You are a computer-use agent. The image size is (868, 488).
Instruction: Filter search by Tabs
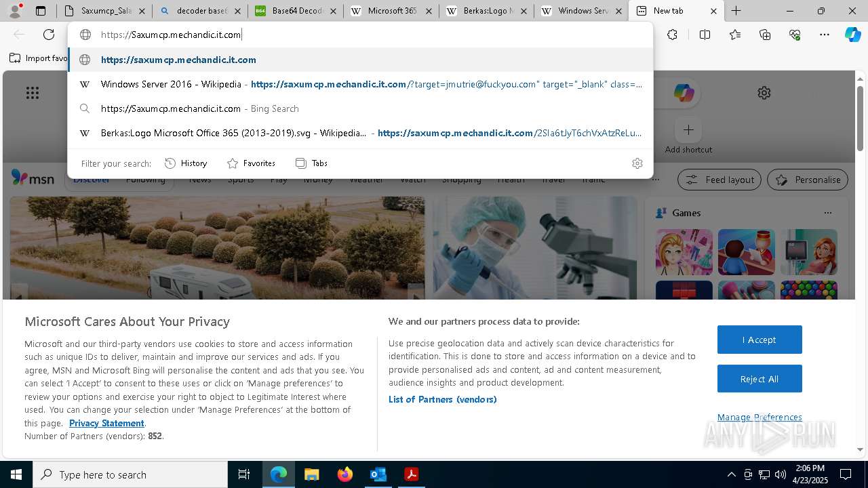tap(311, 163)
